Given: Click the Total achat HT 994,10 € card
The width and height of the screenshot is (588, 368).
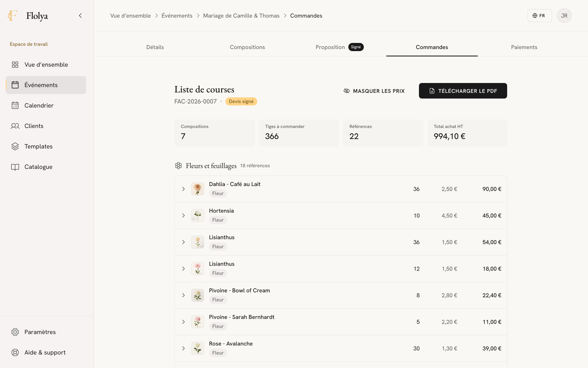Looking at the screenshot, I should 467,133.
